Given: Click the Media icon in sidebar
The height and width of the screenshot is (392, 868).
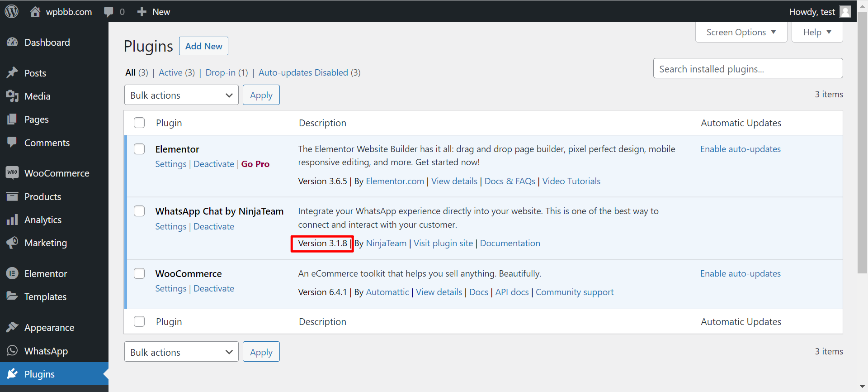Looking at the screenshot, I should [12, 96].
